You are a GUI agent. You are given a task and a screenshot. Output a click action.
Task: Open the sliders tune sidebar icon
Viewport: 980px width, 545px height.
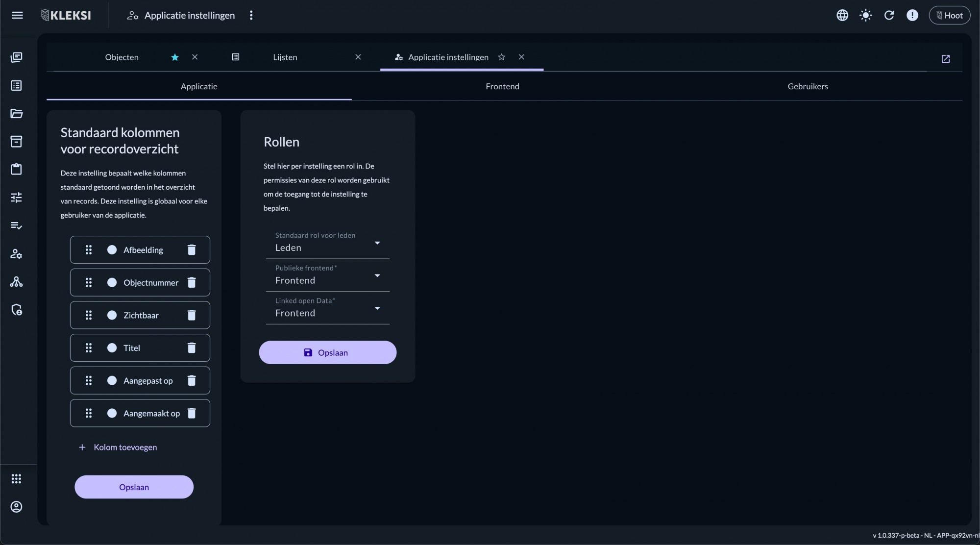16,198
